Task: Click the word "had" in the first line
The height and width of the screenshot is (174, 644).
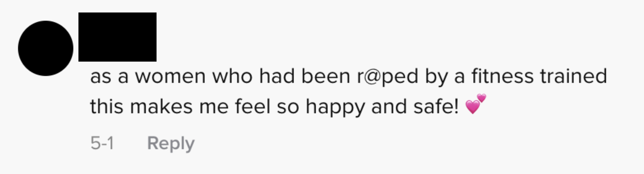Action: pyautogui.click(x=277, y=76)
